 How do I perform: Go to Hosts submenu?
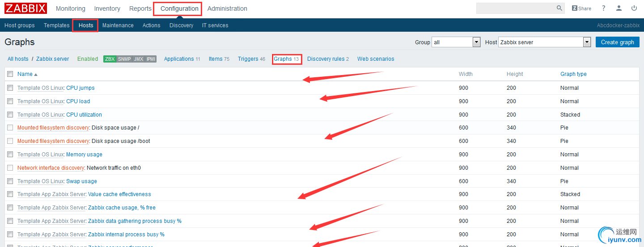[86, 25]
